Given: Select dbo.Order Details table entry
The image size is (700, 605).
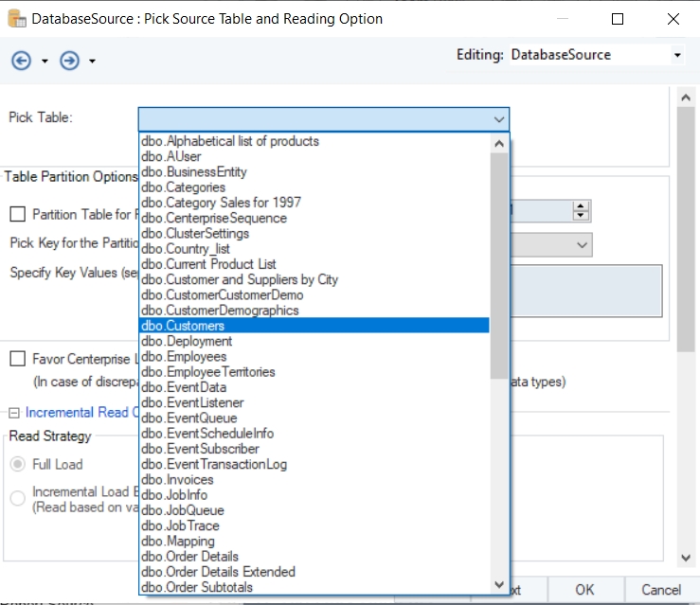Looking at the screenshot, I should 189,557.
